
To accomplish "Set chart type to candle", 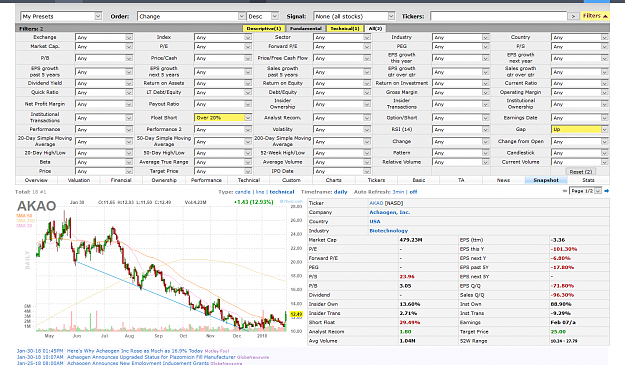I will [x=243, y=192].
